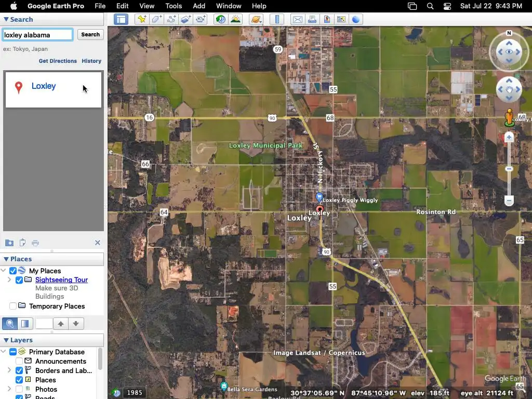Screen dimensions: 532x399
Task: Expand the Borders and Labels layer
Action: pyautogui.click(x=9, y=370)
